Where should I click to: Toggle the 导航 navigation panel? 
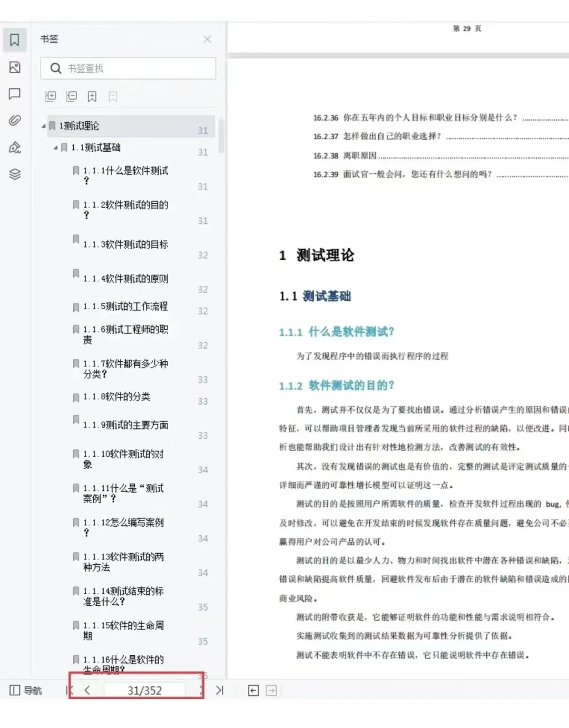click(25, 690)
